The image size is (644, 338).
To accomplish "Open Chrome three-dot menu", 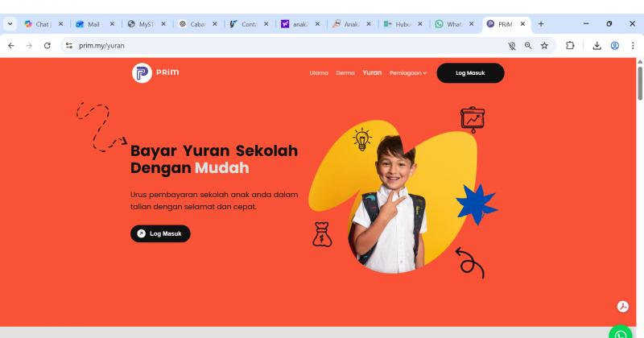I will click(633, 46).
